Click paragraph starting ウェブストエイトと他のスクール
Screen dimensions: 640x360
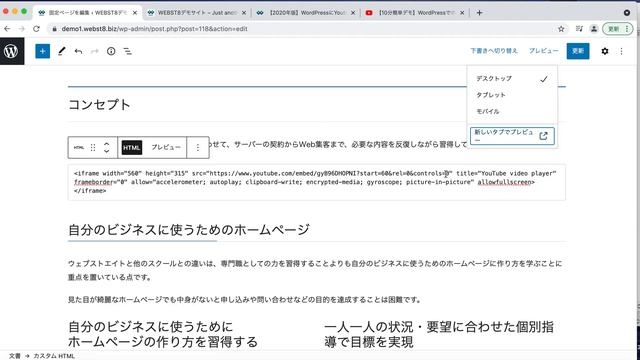tap(315, 270)
